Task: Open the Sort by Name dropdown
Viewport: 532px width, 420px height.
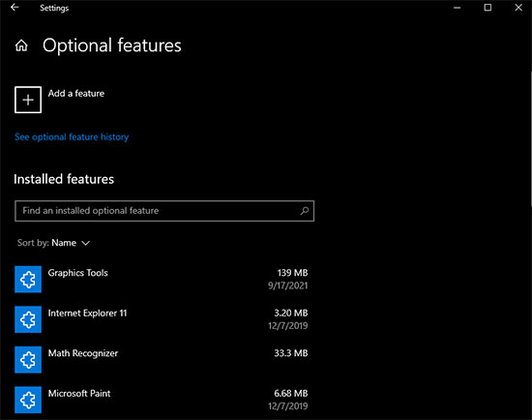Action: click(x=53, y=243)
